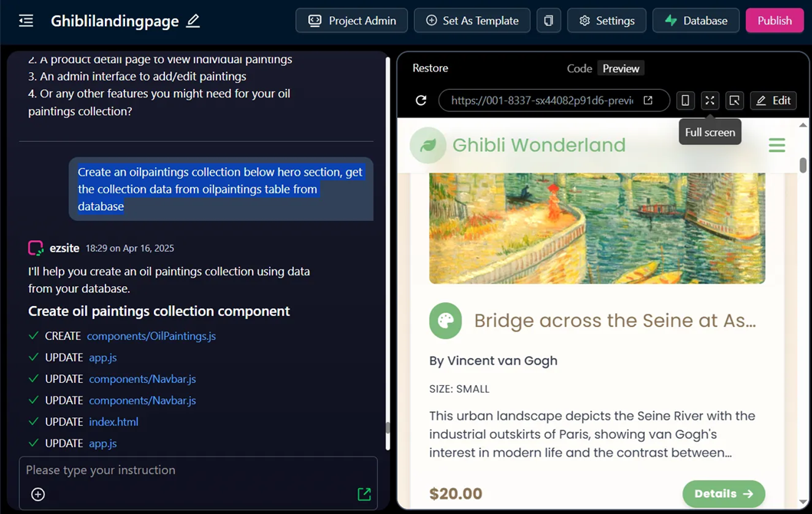
Task: Click the '18:29 on Apr 16, 2025' timestamp
Action: 130,249
